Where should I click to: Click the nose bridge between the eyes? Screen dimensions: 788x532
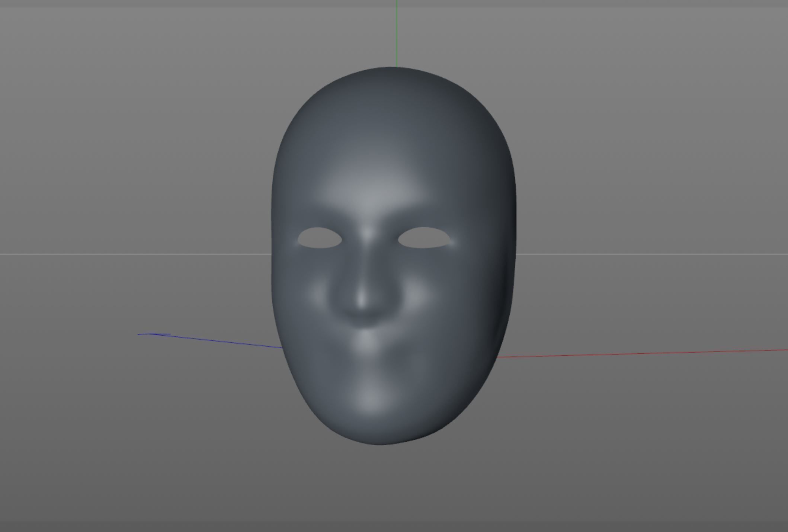click(x=367, y=234)
